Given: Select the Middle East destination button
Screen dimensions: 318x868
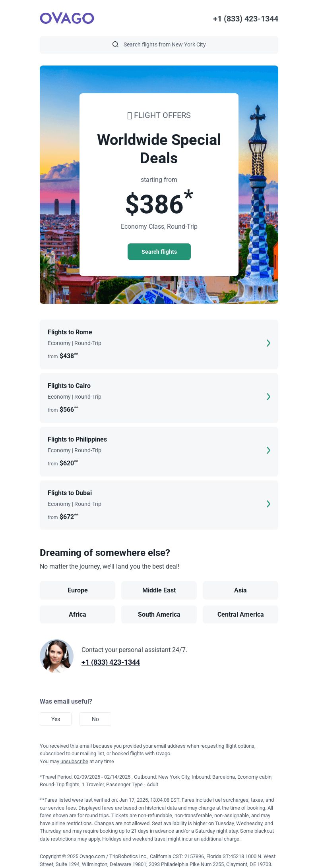Looking at the screenshot, I should pos(159,590).
